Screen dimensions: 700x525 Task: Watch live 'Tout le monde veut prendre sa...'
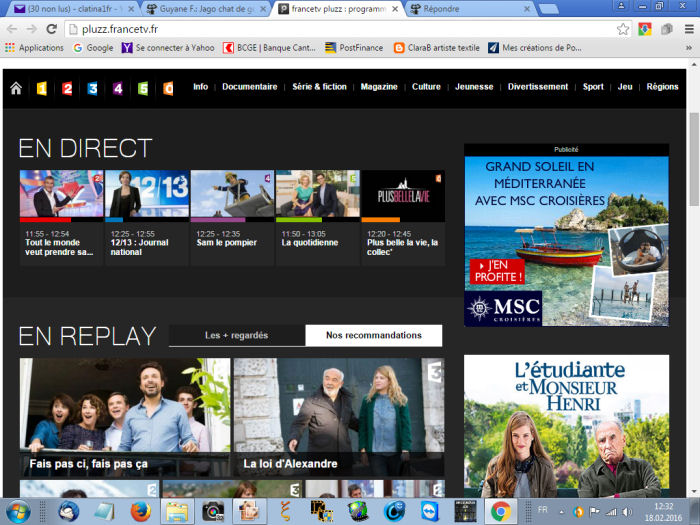coord(61,217)
